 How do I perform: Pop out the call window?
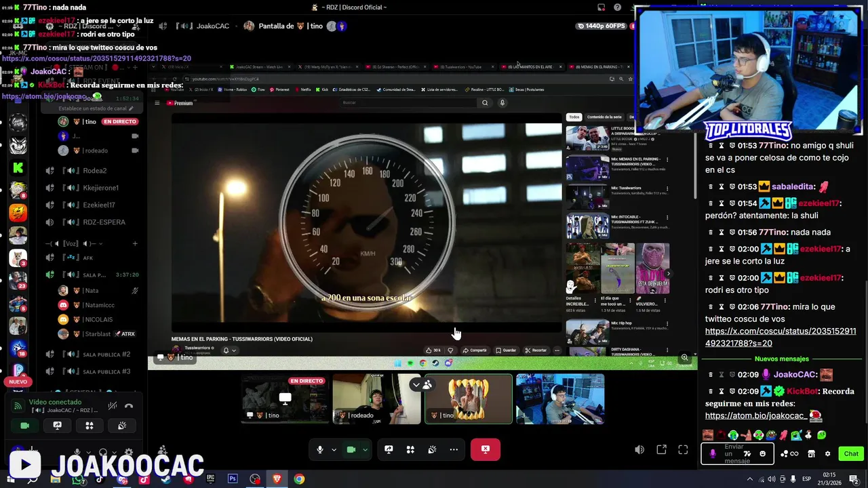pos(662,449)
